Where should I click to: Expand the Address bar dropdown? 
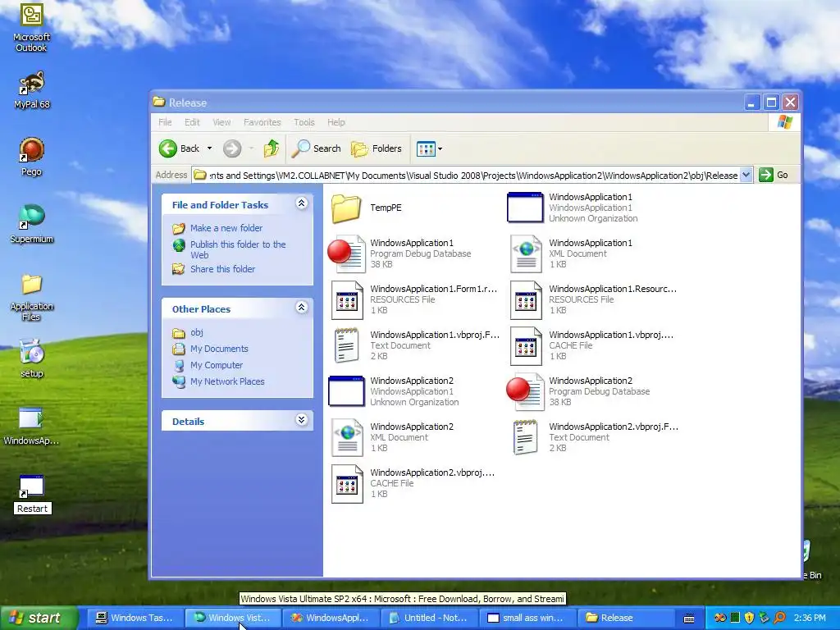tap(746, 176)
